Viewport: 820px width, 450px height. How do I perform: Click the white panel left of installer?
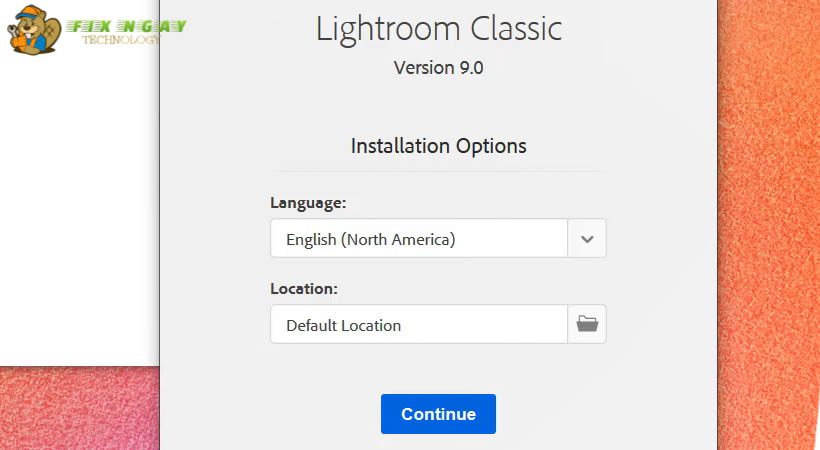[80, 220]
